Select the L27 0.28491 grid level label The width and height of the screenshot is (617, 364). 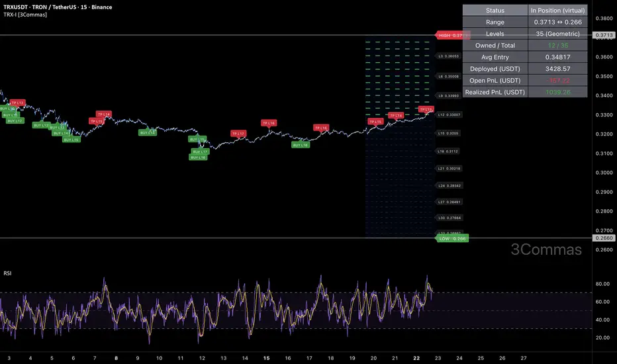pyautogui.click(x=449, y=202)
